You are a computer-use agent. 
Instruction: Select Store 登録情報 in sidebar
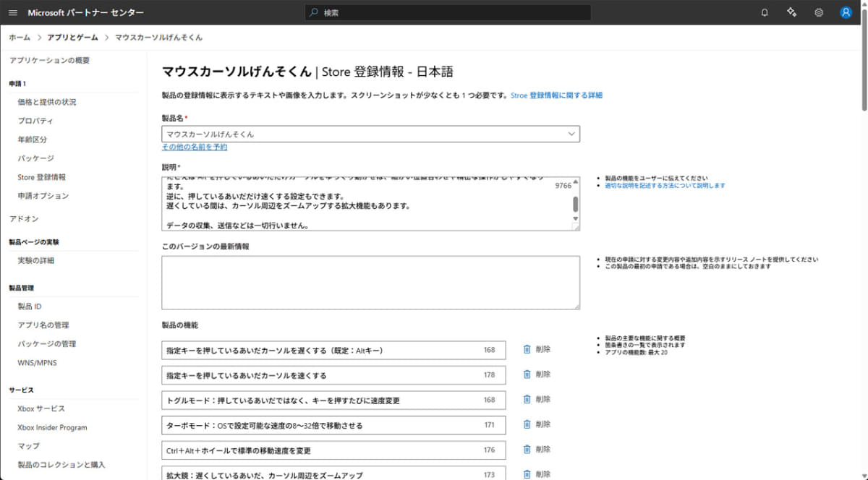(41, 177)
